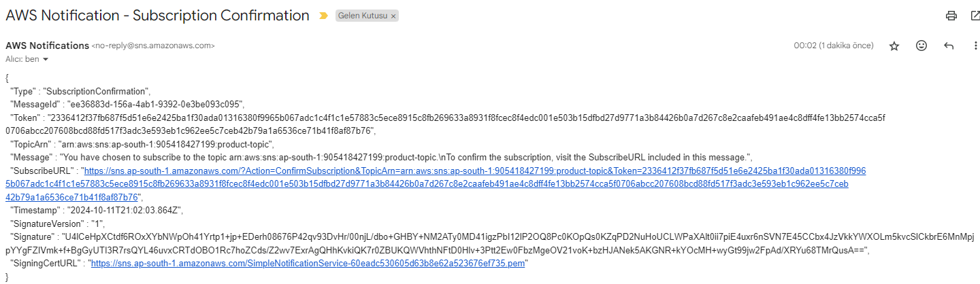Click the no-reply@sns.amazonaws.com sender address
Viewport: 980px width, 284px height.
click(153, 46)
